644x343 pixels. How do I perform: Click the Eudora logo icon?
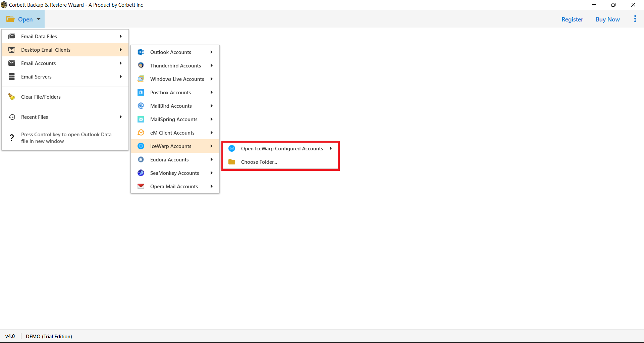coord(141,159)
